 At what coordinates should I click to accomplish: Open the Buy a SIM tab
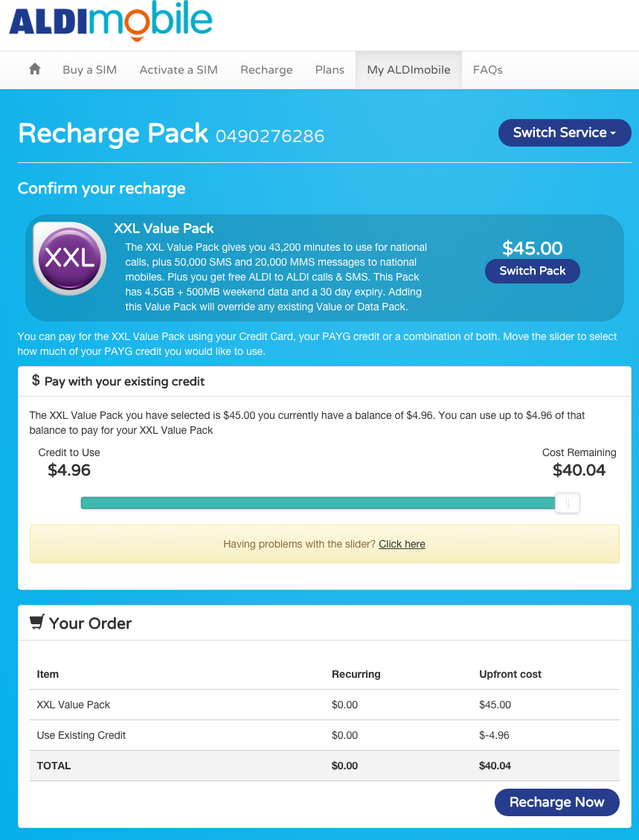89,70
